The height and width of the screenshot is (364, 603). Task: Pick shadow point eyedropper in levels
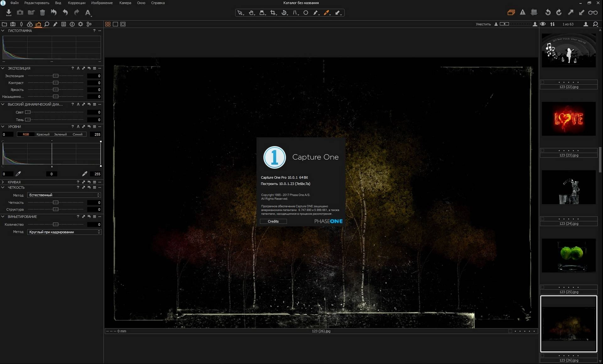(x=18, y=174)
